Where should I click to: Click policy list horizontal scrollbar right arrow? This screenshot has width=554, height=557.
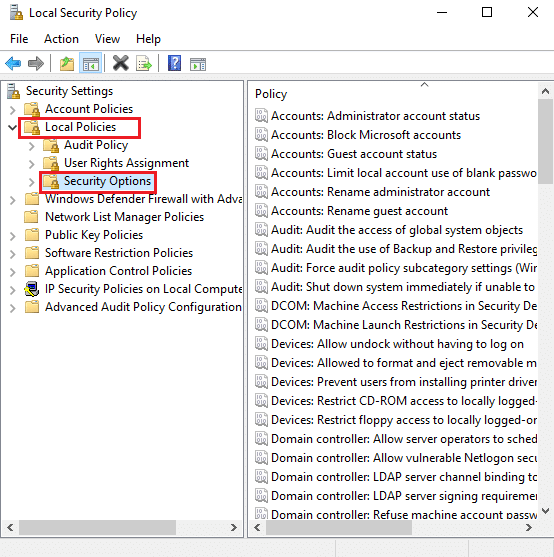tap(529, 528)
